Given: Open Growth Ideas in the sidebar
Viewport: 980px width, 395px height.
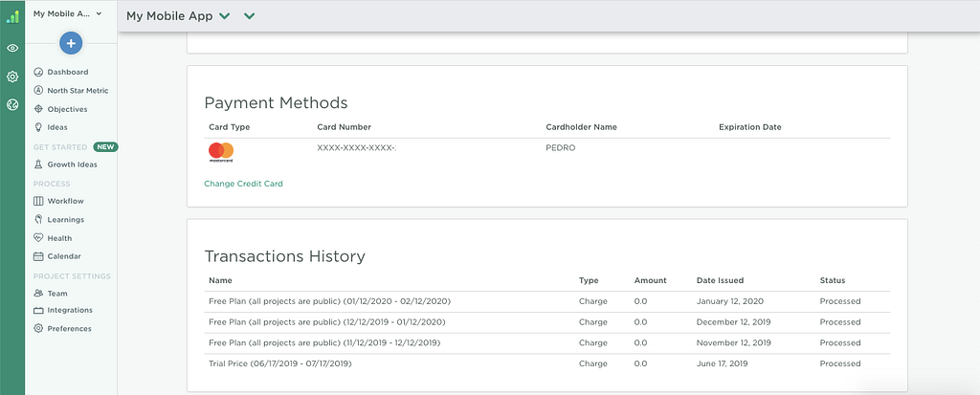Looking at the screenshot, I should coord(72,165).
